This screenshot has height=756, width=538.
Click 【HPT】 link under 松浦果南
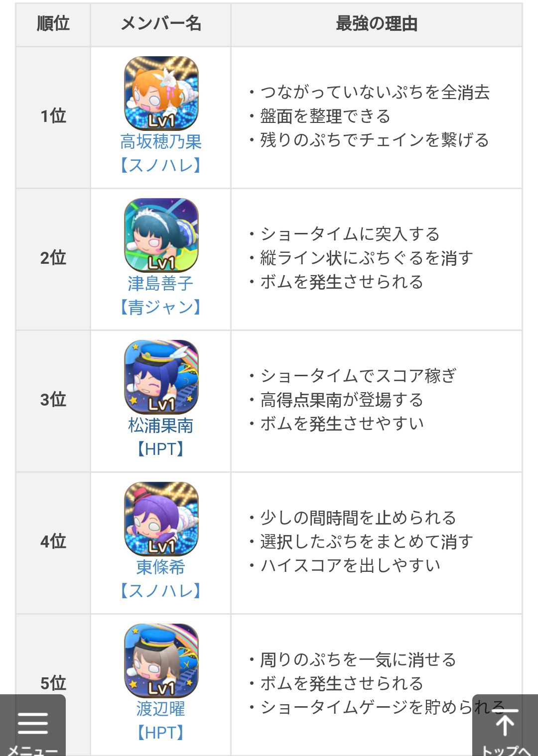161,449
